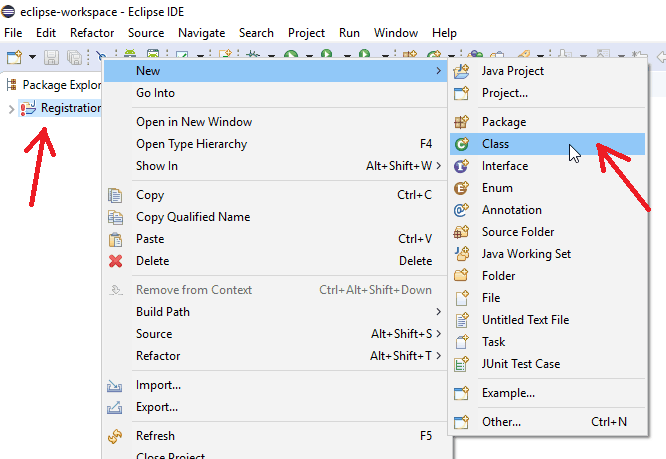Click the Ctrl+C shortcut label

pyautogui.click(x=414, y=195)
